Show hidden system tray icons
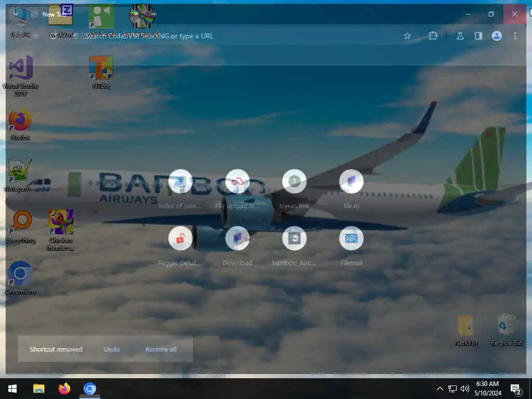This screenshot has height=399, width=532. tap(440, 389)
